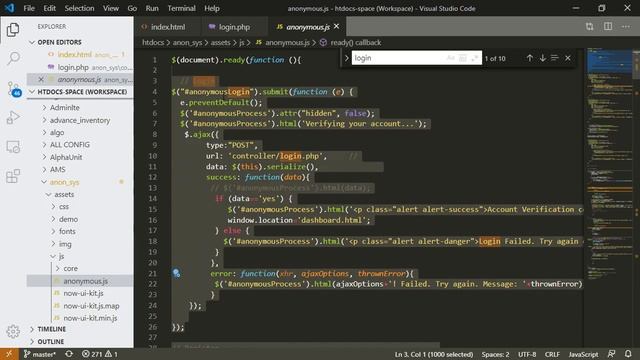Click the lightbulb code action on line 21

[176, 273]
